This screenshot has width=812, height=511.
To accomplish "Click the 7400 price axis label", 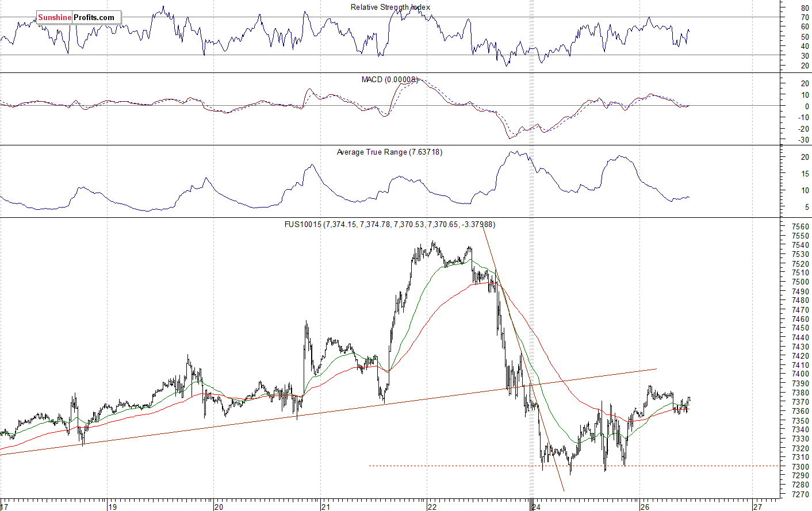I will click(800, 374).
